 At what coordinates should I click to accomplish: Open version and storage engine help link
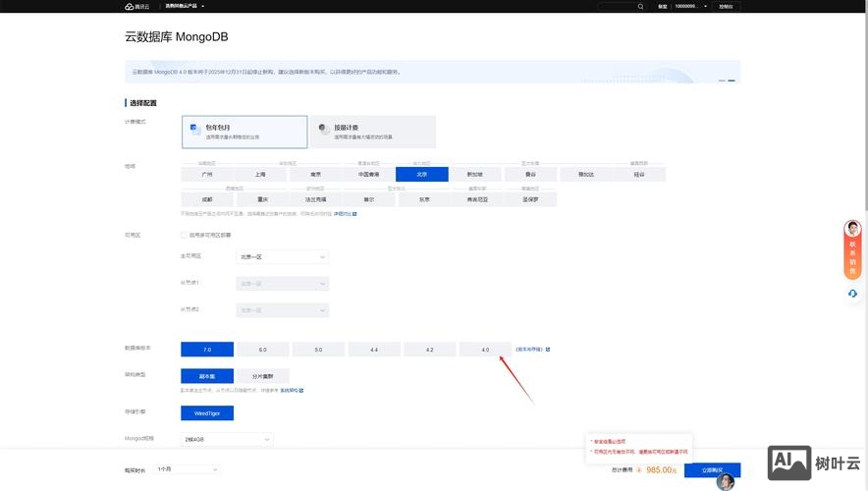(532, 350)
